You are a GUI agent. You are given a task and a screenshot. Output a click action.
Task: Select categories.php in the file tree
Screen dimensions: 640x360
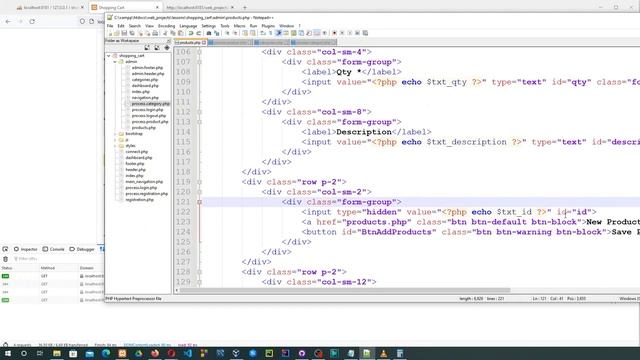(145, 80)
